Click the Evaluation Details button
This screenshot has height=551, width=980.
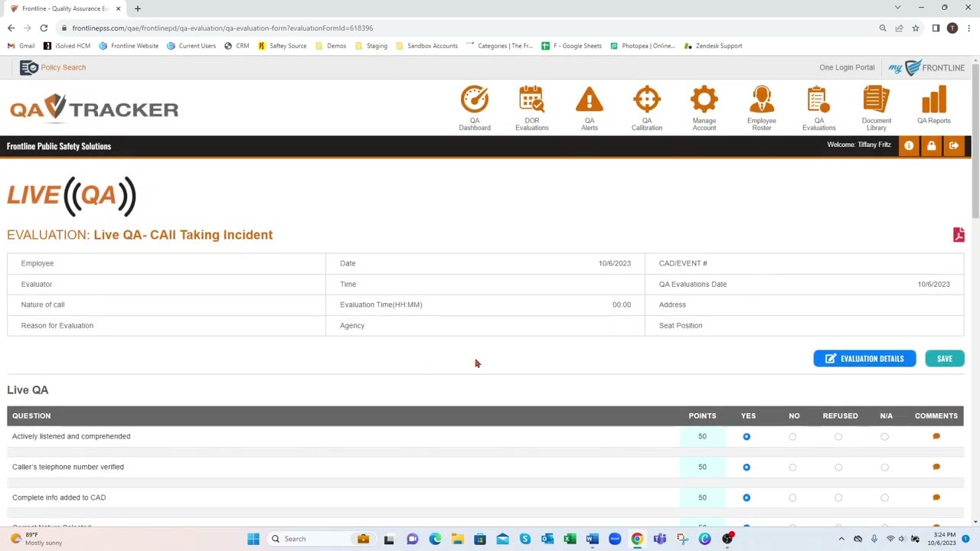click(x=864, y=359)
